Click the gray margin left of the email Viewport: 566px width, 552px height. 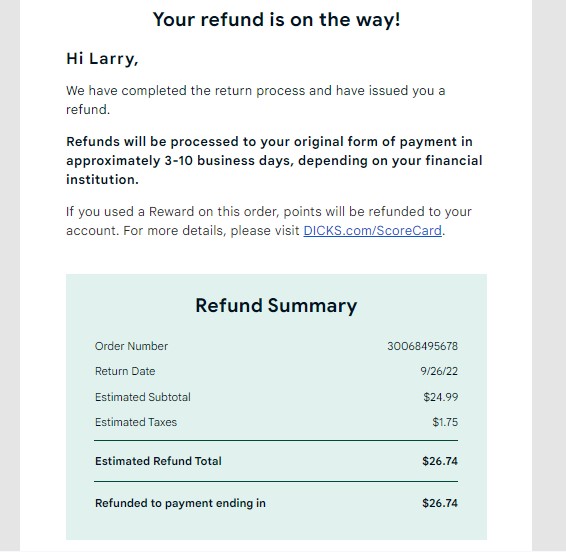click(x=10, y=276)
